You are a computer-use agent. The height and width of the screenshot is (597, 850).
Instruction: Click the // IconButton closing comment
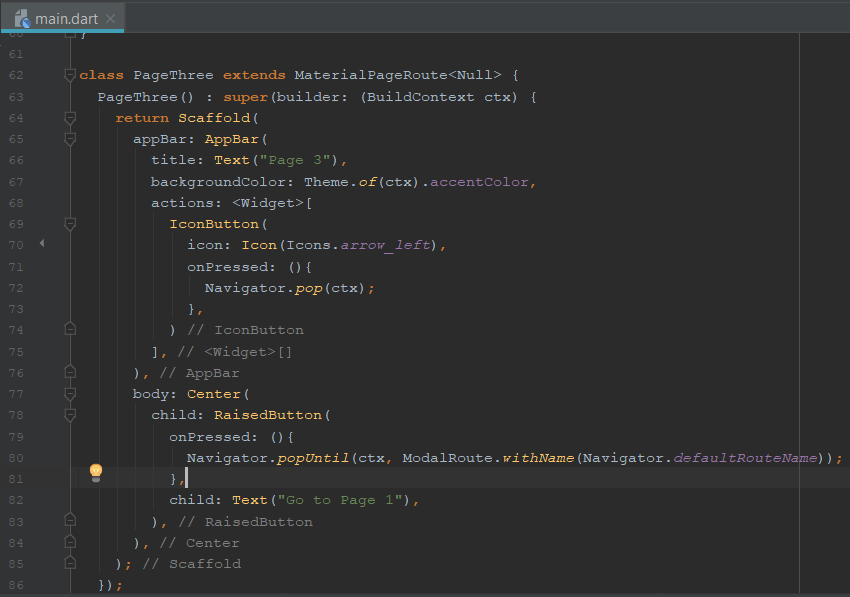245,330
